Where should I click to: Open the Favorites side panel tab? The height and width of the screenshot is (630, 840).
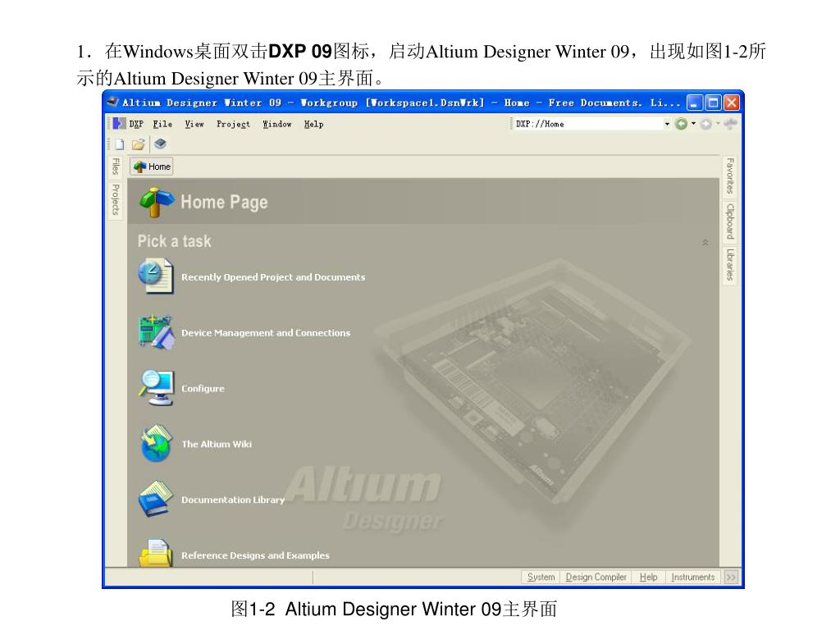click(x=729, y=176)
